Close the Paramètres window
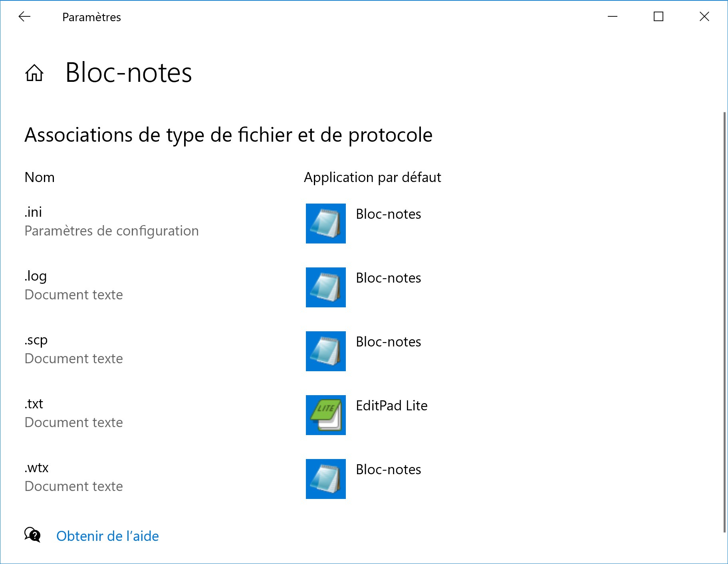 (x=704, y=16)
